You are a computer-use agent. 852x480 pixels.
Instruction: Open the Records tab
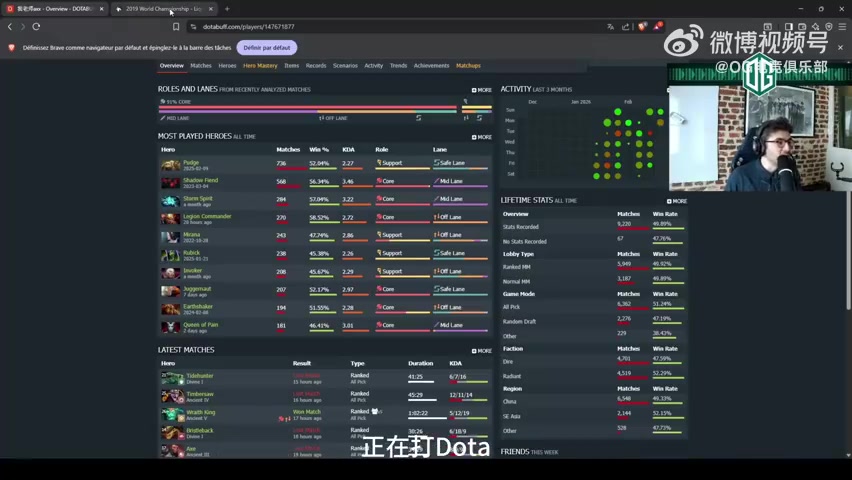pyautogui.click(x=316, y=66)
